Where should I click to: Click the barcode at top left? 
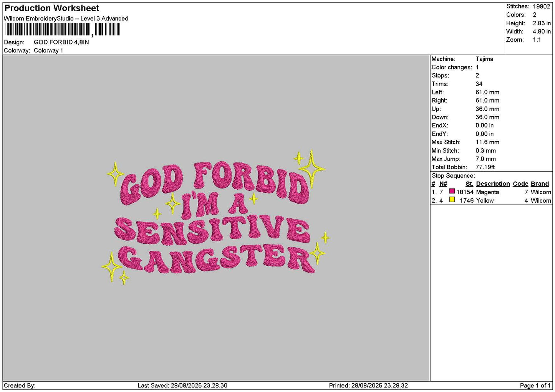click(x=63, y=30)
